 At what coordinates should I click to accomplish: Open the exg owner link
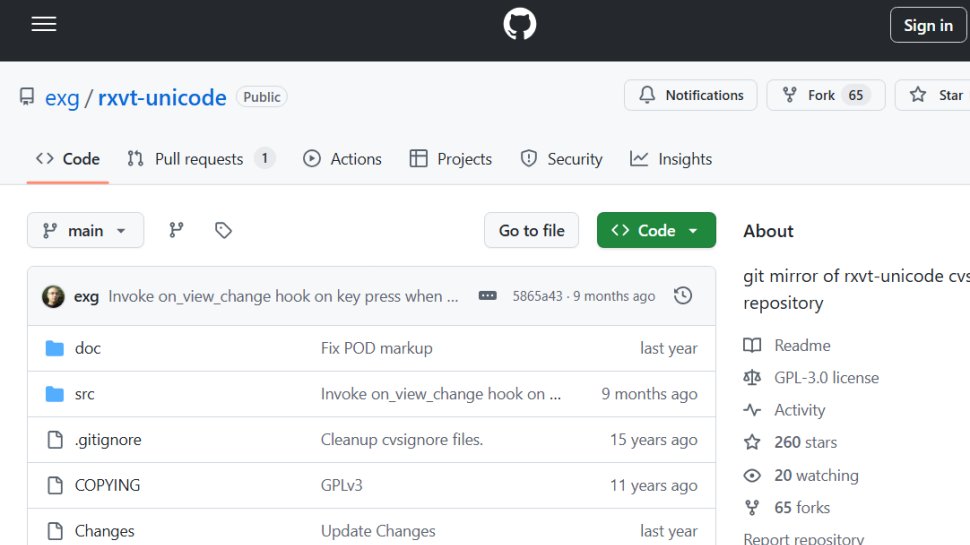pyautogui.click(x=62, y=97)
